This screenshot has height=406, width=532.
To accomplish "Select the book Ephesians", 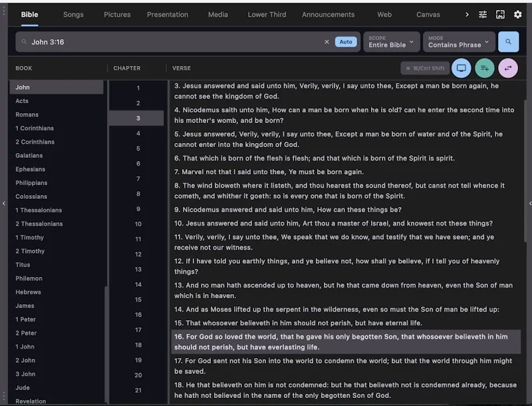I will (57, 169).
